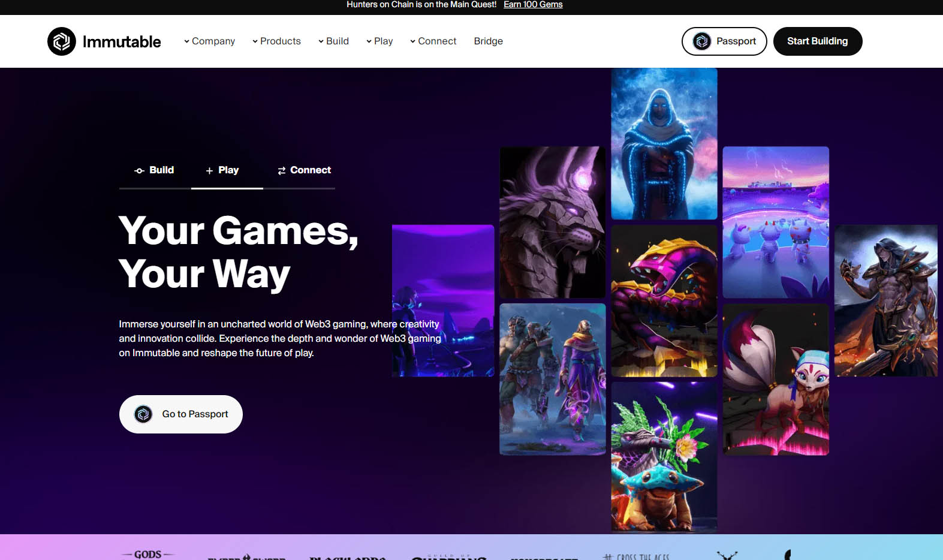Select the Play hero tab
Image resolution: width=943 pixels, height=560 pixels.
pos(223,170)
